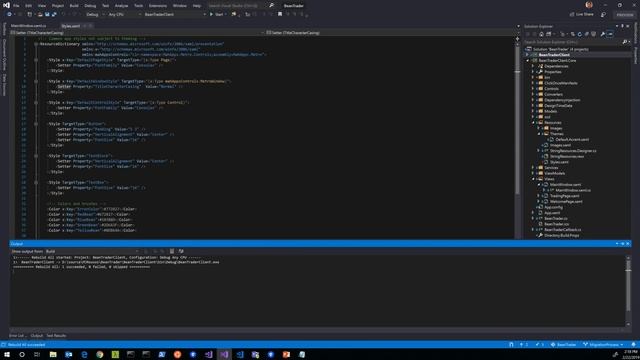The width and height of the screenshot is (640, 360).
Task: Open the Debug configuration dropdown
Action: pos(95,14)
